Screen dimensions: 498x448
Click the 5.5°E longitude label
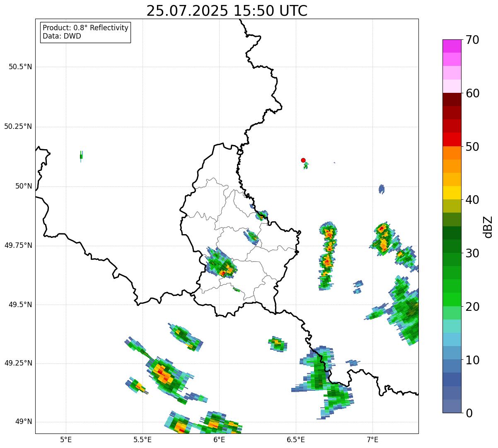click(x=143, y=439)
